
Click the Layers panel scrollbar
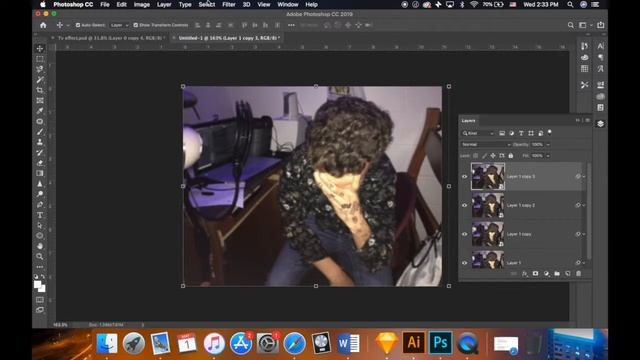coord(589,210)
